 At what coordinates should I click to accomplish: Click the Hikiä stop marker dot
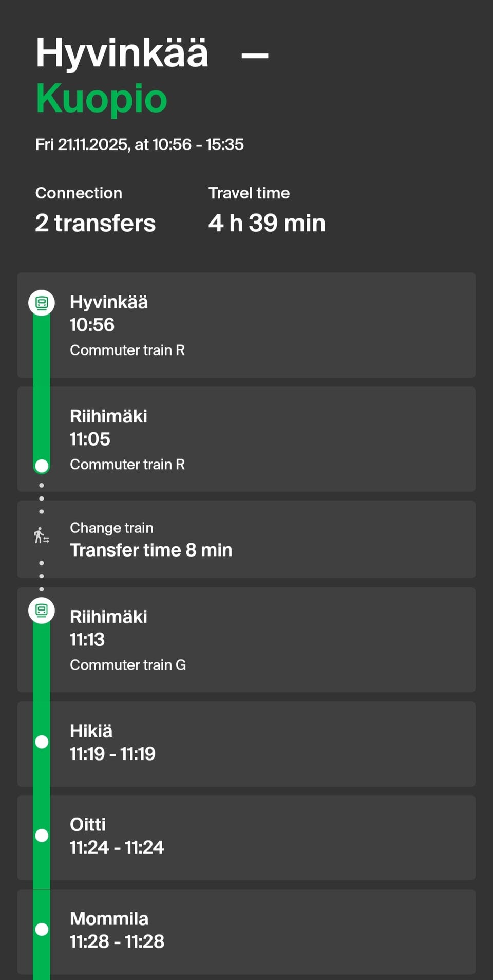pyautogui.click(x=42, y=742)
